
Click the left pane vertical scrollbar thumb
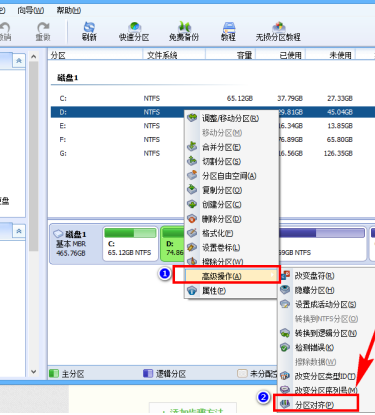(34, 157)
